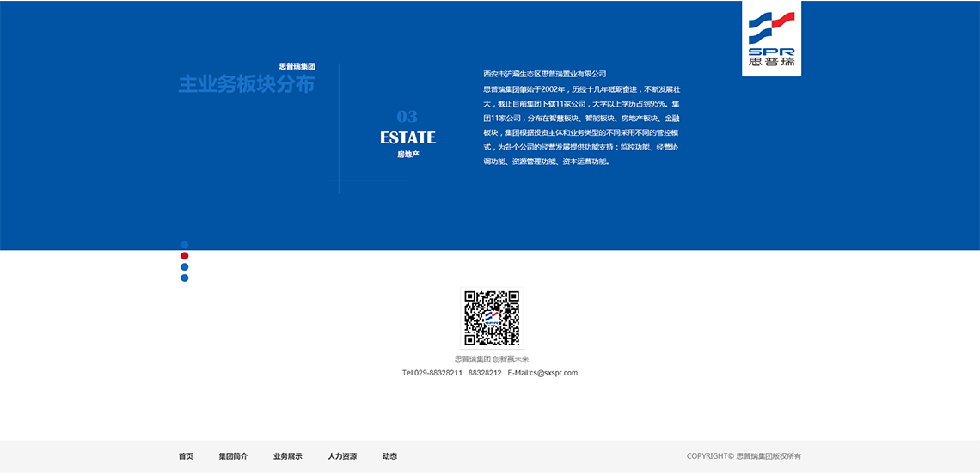The width and height of the screenshot is (980, 476).
Task: Click the 主业务板块分布 section title
Action: [x=247, y=84]
